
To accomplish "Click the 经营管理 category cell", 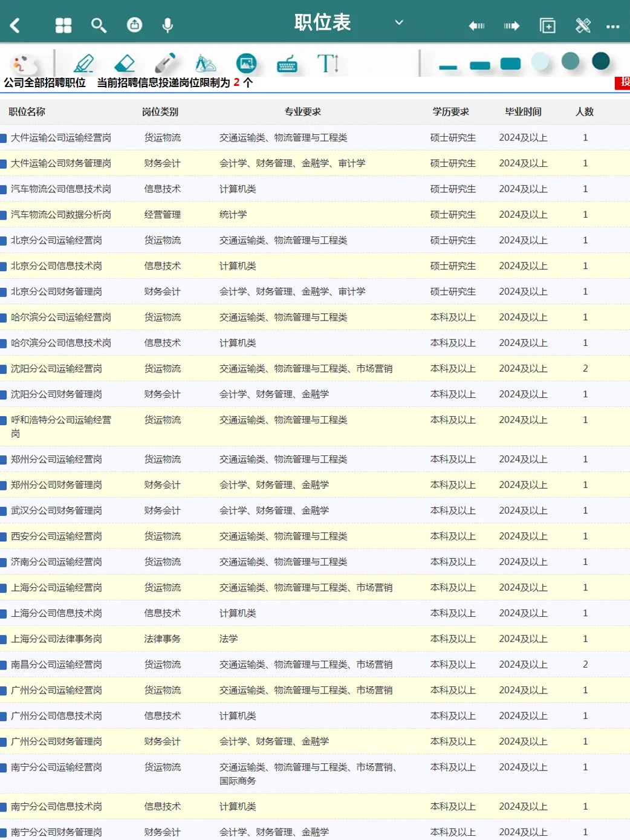I will (163, 215).
